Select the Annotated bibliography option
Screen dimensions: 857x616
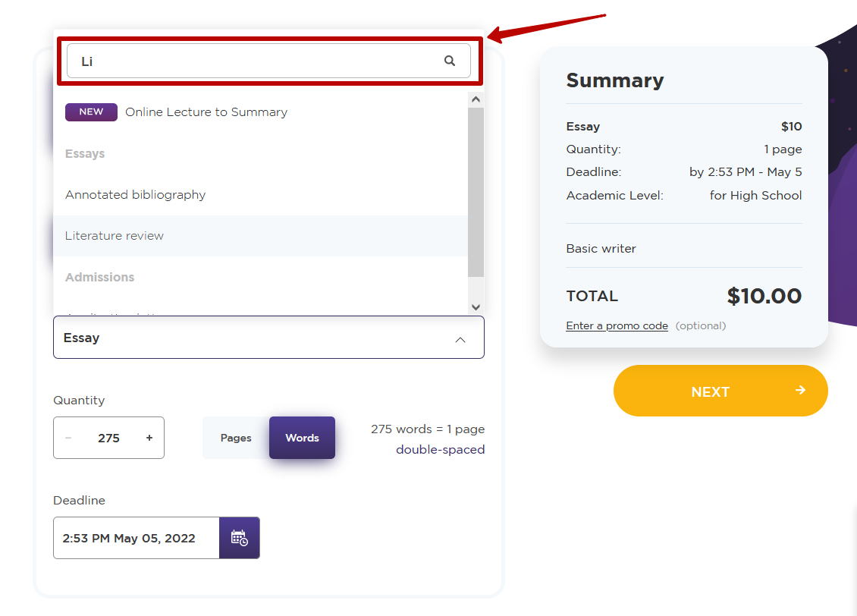135,195
